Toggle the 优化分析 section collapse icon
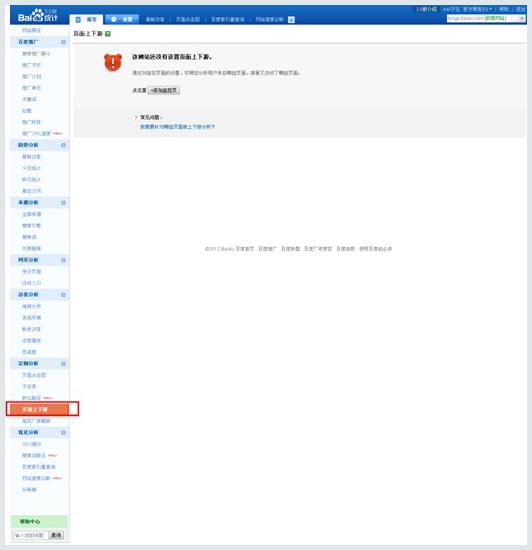 coord(63,433)
